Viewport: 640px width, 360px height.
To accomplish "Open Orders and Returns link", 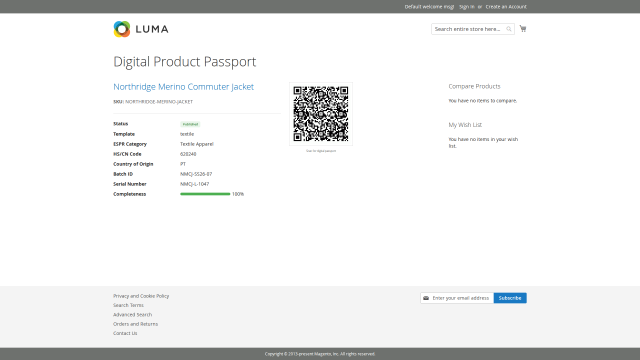I will (136, 324).
